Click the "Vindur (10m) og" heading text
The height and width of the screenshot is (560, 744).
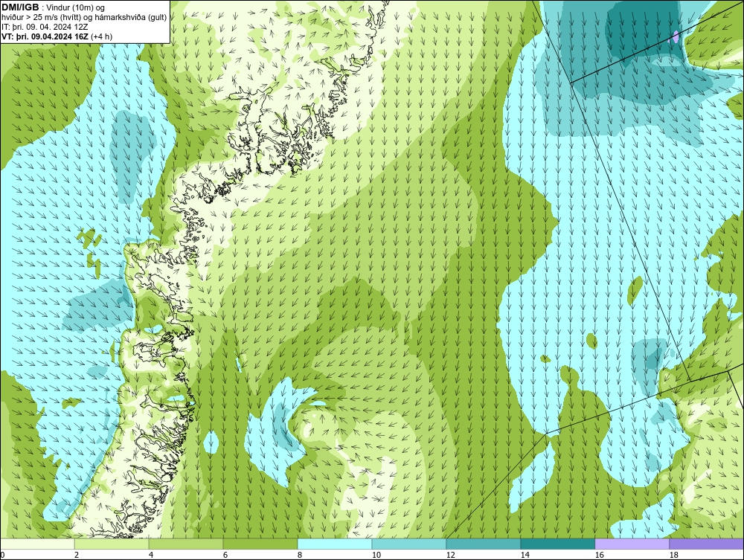[x=76, y=8]
